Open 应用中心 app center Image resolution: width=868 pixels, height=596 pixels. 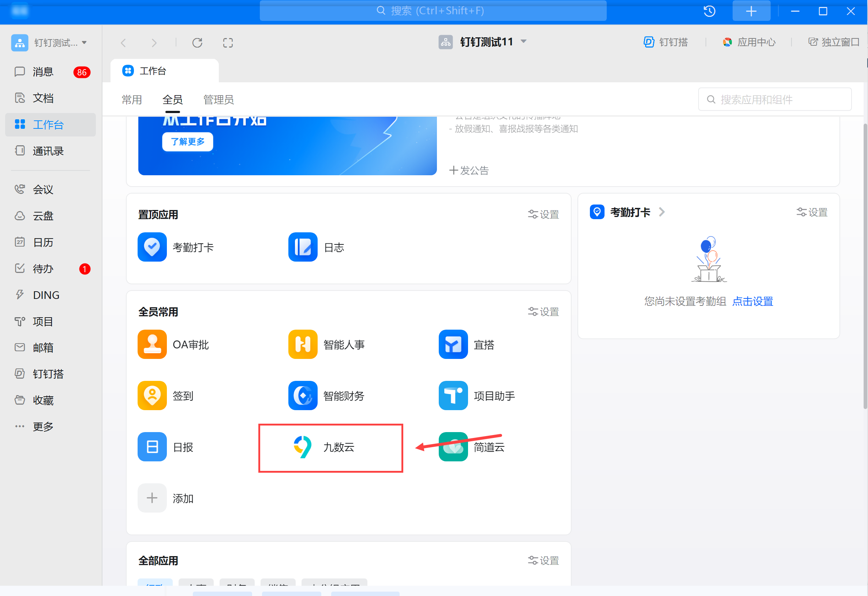click(x=749, y=42)
